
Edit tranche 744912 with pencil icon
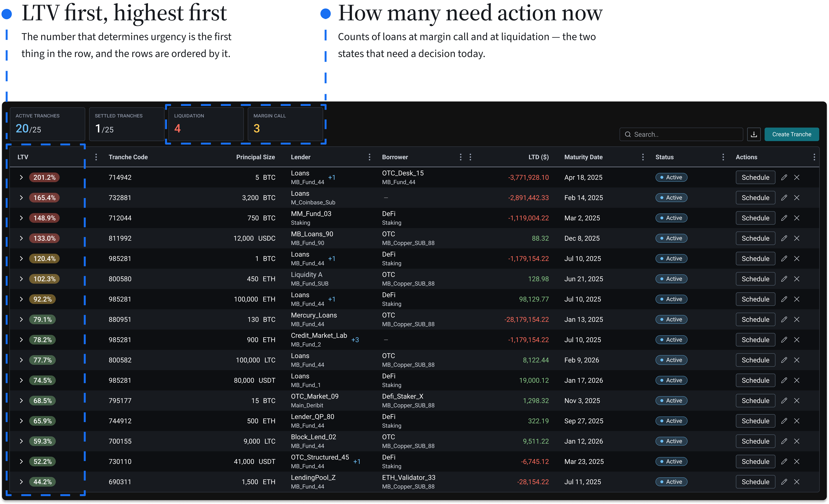pyautogui.click(x=784, y=421)
